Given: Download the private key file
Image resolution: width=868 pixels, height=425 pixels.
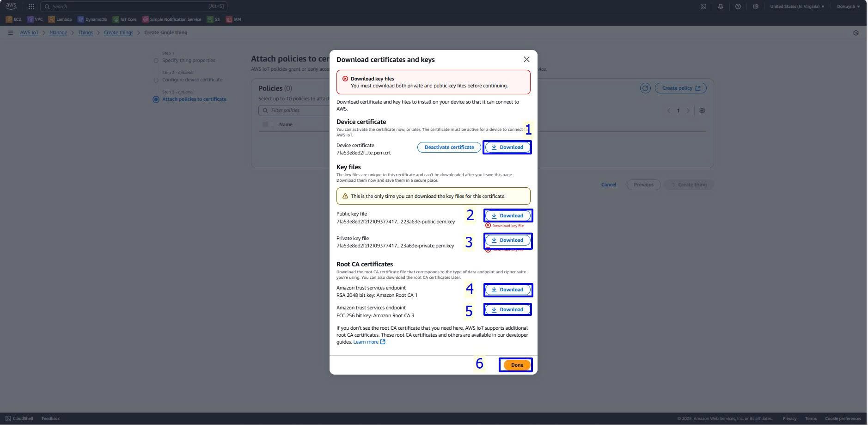Looking at the screenshot, I should click(507, 240).
